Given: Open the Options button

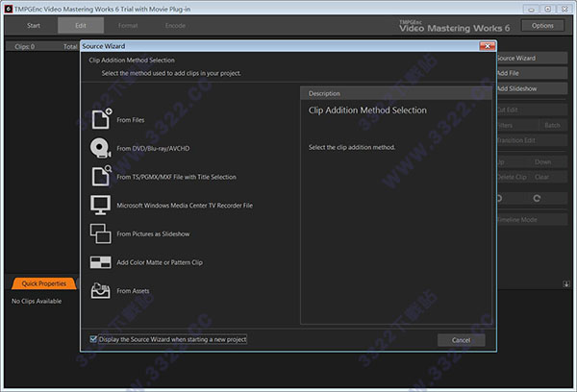Looking at the screenshot, I should pos(542,25).
